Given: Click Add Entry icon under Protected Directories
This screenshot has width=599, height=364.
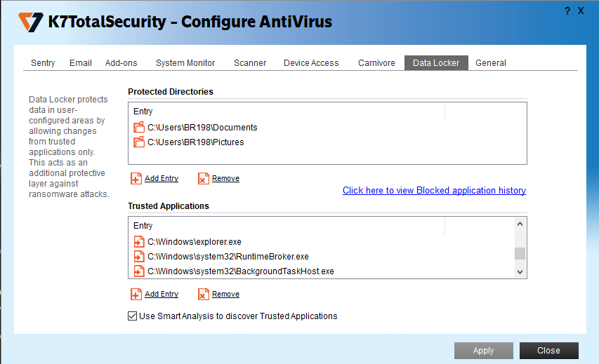Looking at the screenshot, I should pos(136,179).
